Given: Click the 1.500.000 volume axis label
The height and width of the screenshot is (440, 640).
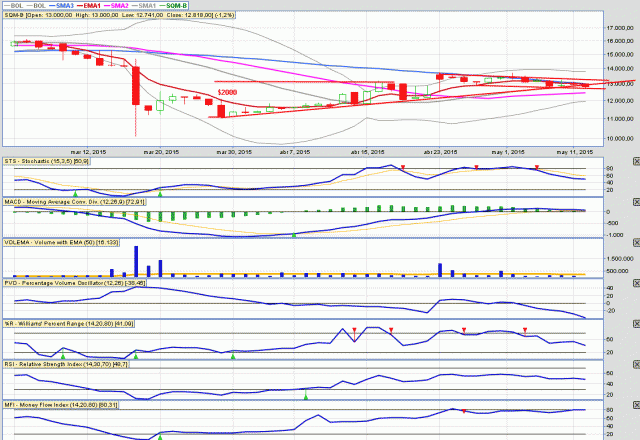Looking at the screenshot, I should 620,259.
